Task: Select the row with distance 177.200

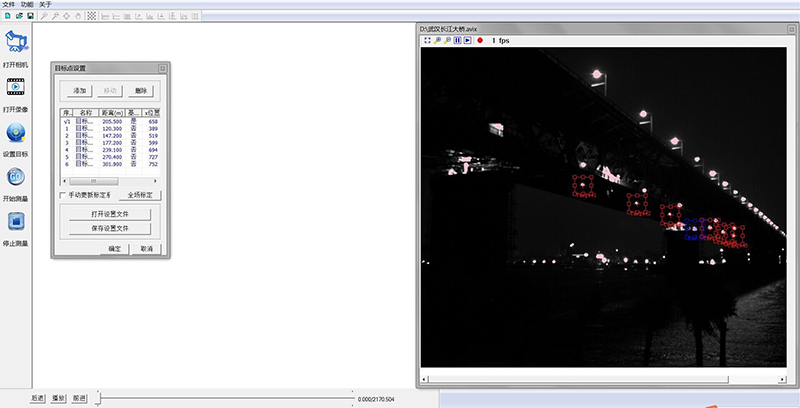Action: point(111,143)
